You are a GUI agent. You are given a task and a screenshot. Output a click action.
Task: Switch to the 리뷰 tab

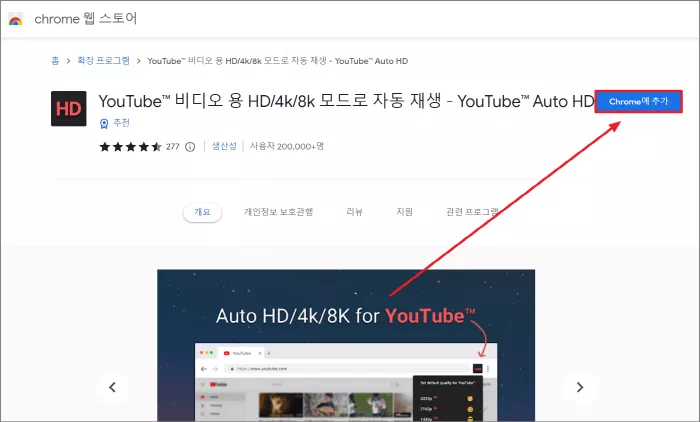point(354,212)
